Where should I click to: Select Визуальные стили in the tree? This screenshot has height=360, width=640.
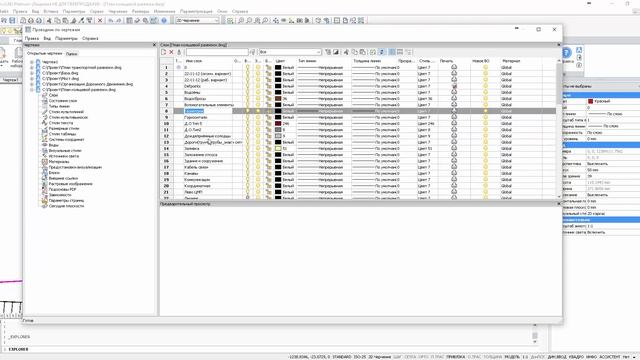tap(65, 151)
